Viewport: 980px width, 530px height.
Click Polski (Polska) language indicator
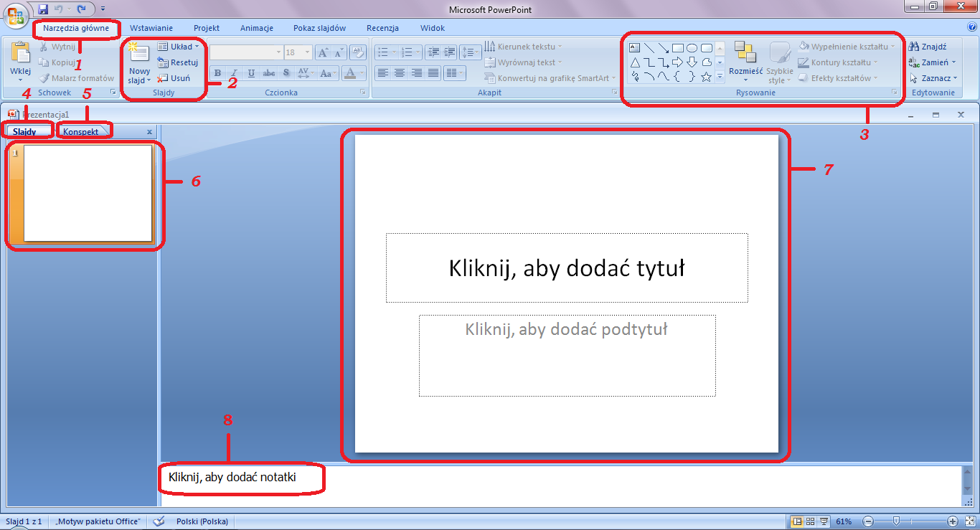tap(202, 521)
